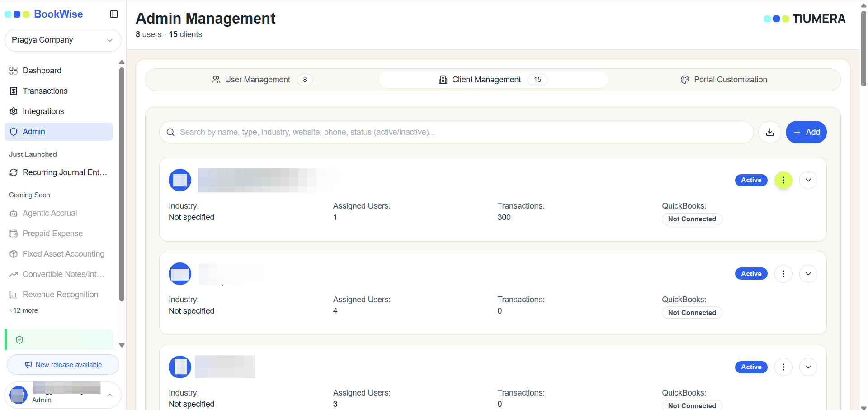
Task: Expand the third client card chevron
Action: click(808, 367)
